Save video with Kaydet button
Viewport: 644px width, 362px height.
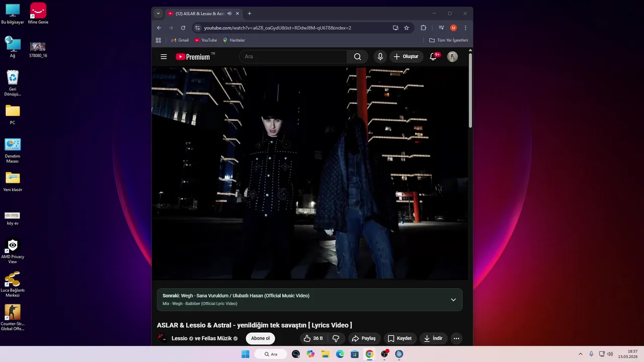pos(400,338)
